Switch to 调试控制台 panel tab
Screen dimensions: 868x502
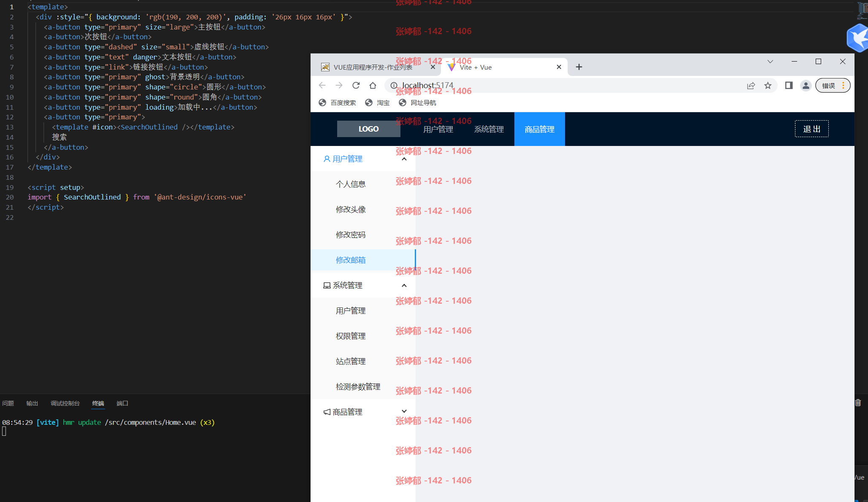(x=65, y=403)
